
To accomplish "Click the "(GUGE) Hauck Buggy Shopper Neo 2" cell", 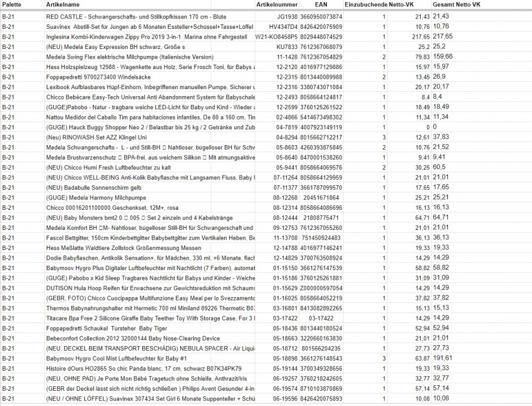I will (151, 127).
